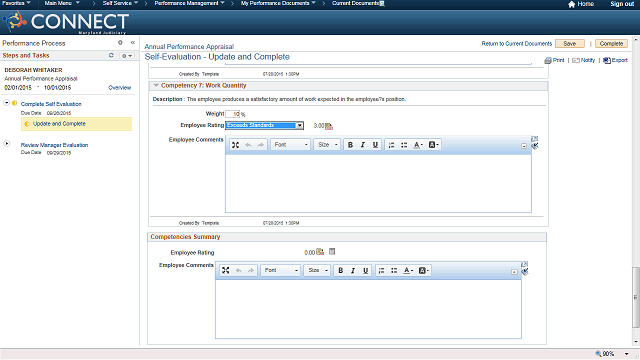
Task: Click the Italic icon in the Competencies Summary editor
Action: point(353,271)
